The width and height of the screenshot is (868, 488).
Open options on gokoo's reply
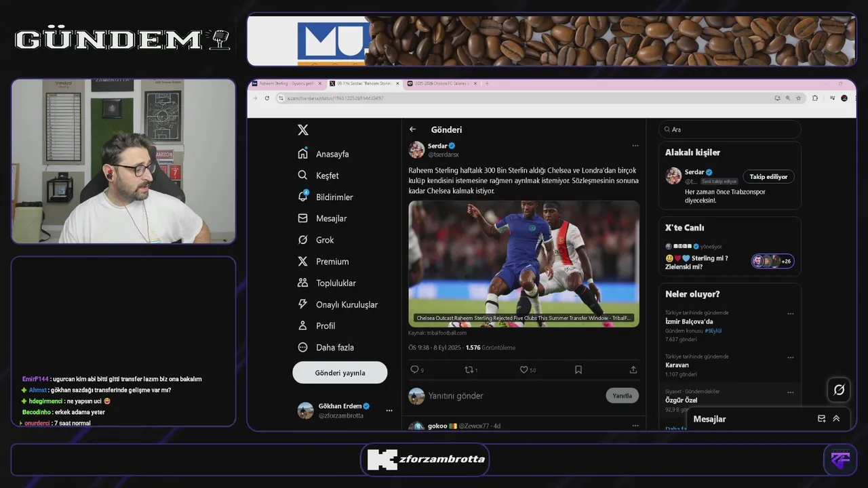pyautogui.click(x=635, y=426)
